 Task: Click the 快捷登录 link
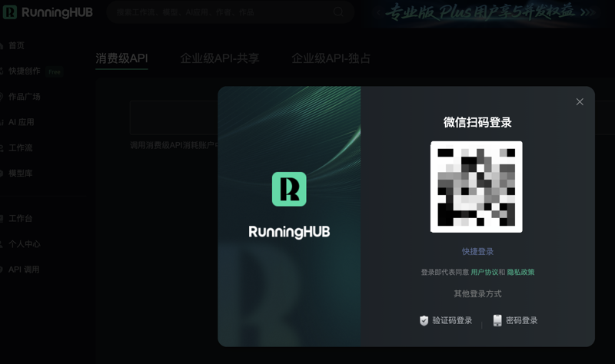[x=477, y=252]
